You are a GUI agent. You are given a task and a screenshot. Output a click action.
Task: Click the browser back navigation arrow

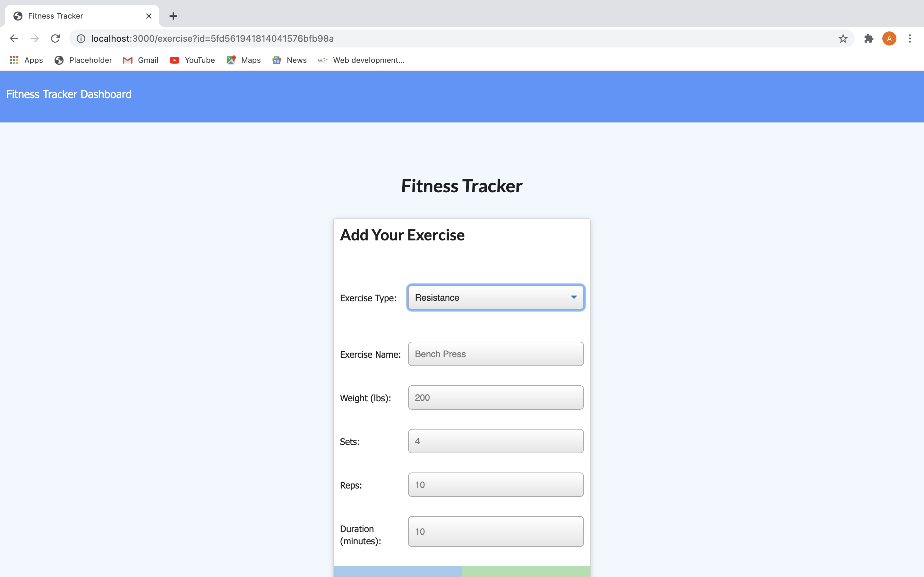(13, 38)
